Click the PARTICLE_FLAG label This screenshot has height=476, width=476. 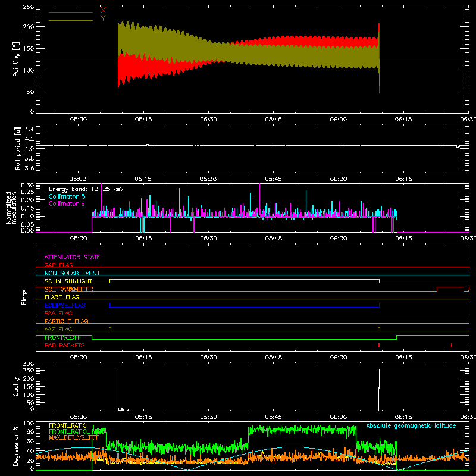point(67,321)
